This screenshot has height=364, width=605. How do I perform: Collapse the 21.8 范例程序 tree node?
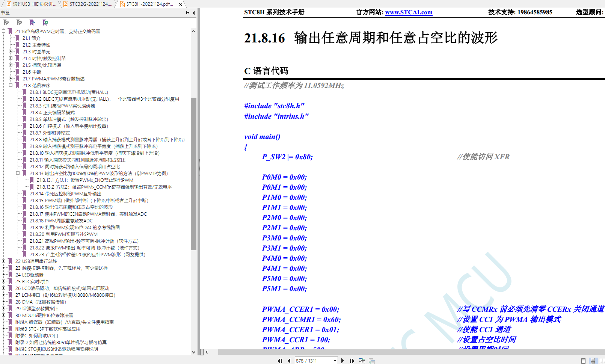coord(11,85)
